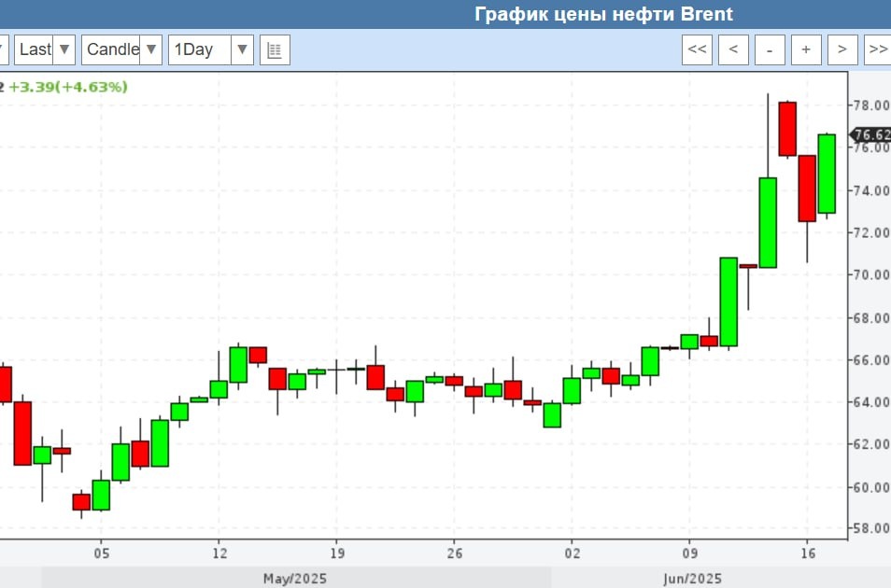This screenshot has width=891, height=588.
Task: Click the May/2025 month label
Action: coord(295,579)
